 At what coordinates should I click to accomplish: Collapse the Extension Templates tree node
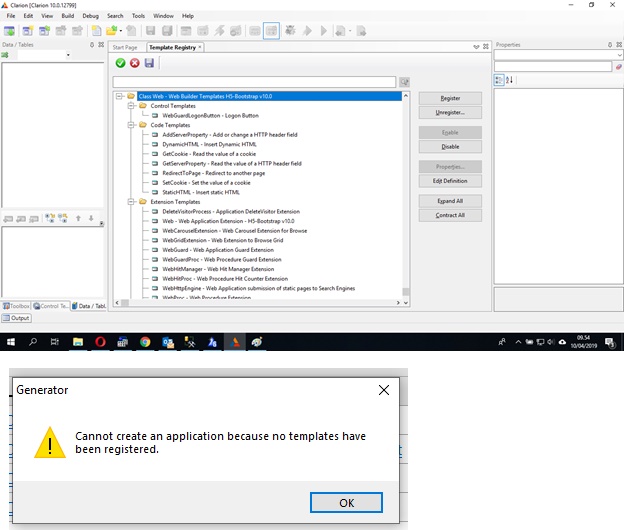click(x=130, y=202)
